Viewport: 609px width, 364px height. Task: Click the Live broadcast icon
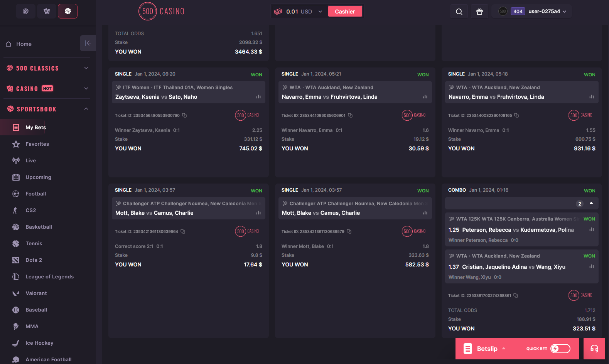point(16,160)
